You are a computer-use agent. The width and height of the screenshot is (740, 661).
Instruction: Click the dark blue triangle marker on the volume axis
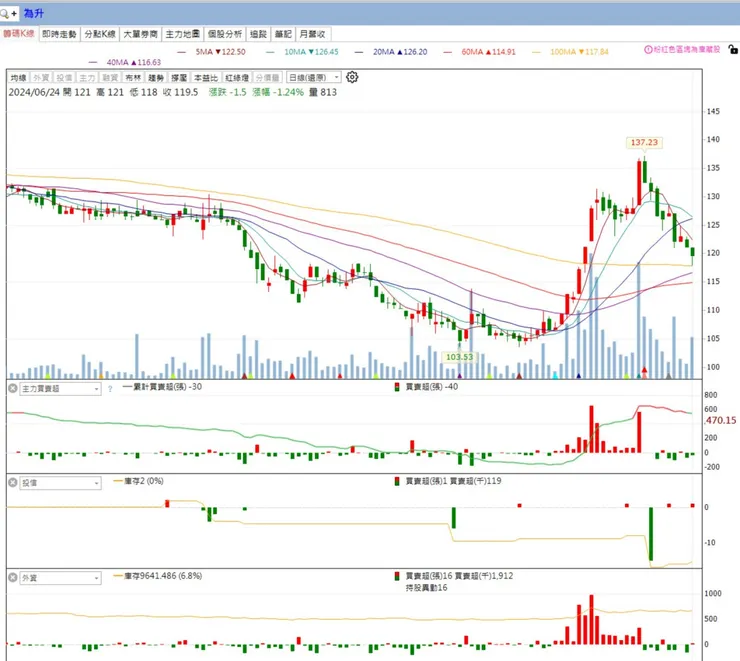coord(579,376)
